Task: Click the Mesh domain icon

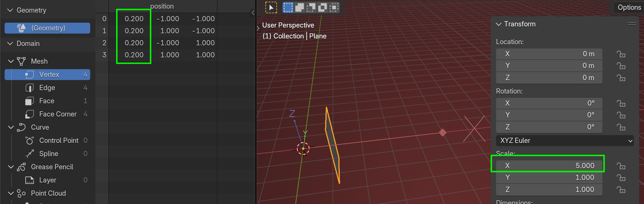Action: 21,61
